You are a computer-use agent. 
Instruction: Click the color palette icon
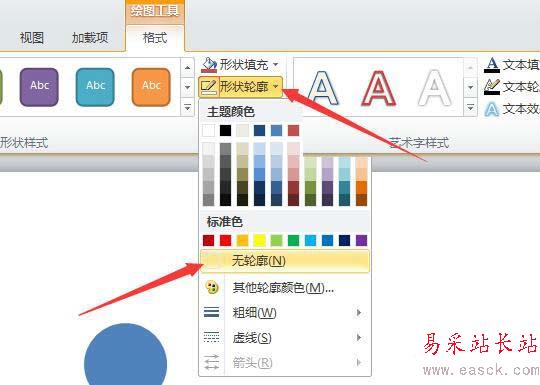click(x=212, y=287)
